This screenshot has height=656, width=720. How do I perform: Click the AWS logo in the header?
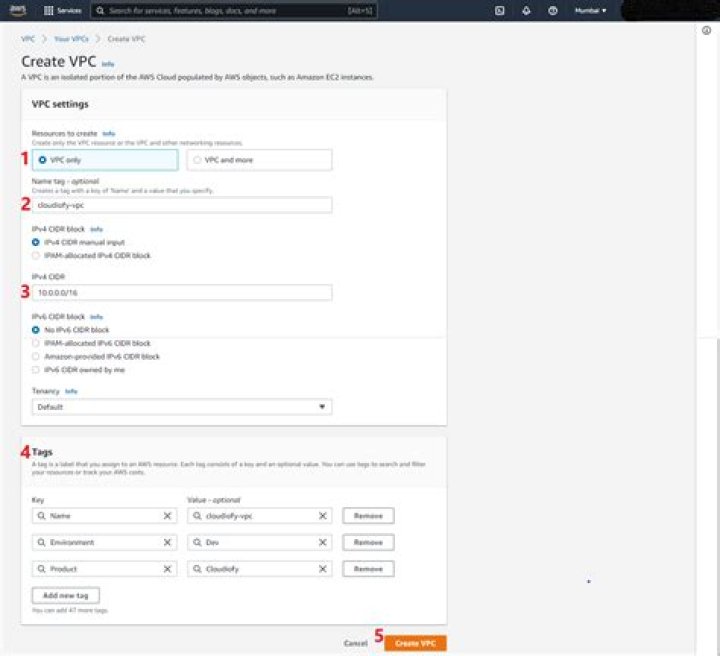[x=18, y=10]
